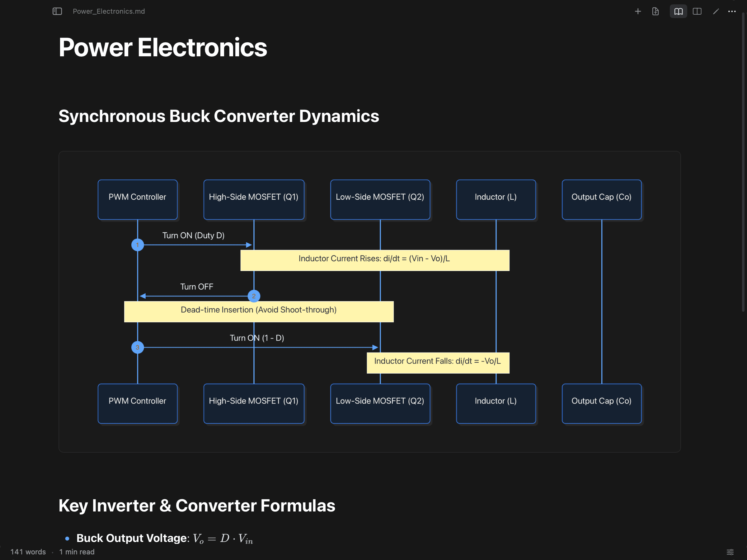Click top Inductor (L) diagram box
This screenshot has width=747, height=560.
(496, 199)
